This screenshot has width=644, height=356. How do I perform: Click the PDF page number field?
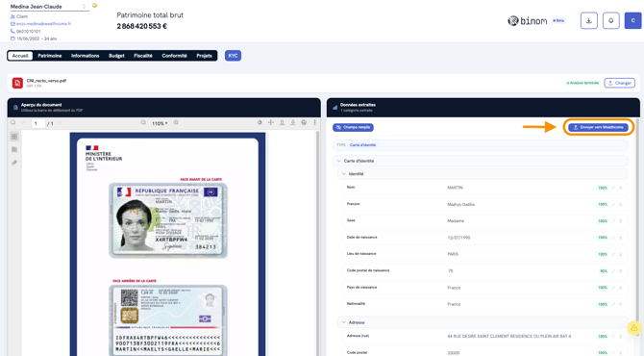(37, 123)
